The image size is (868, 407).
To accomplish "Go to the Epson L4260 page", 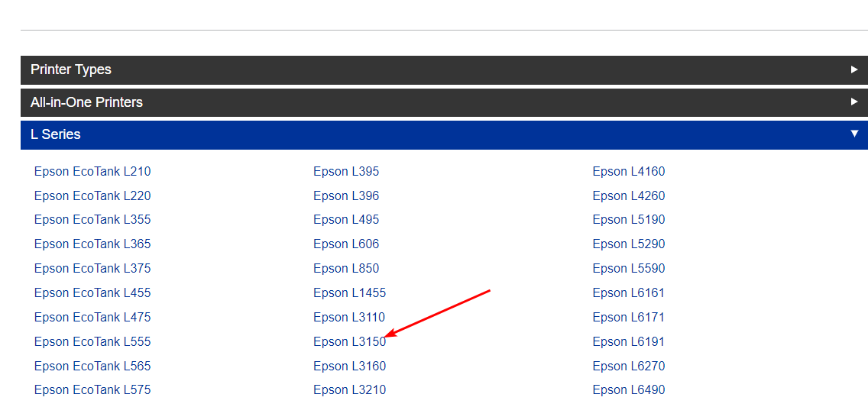I will point(628,195).
